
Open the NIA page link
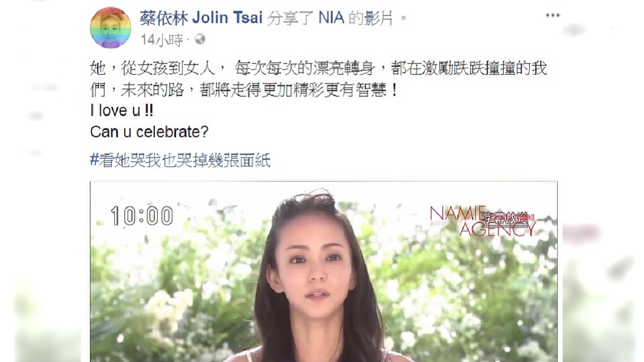coord(331,18)
